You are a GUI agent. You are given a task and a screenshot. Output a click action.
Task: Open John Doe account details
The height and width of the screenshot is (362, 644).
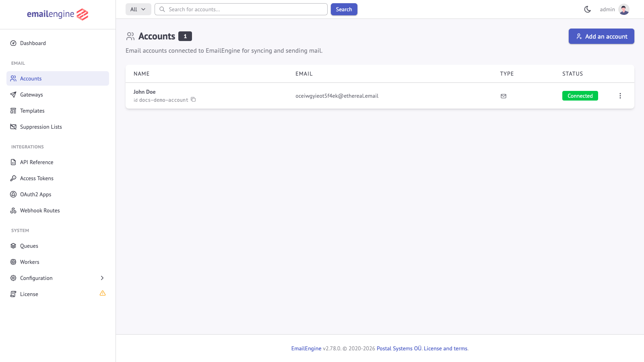[x=144, y=92]
